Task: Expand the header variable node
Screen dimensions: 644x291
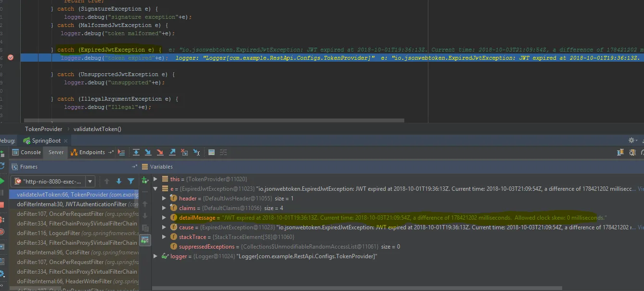Action: coord(164,198)
